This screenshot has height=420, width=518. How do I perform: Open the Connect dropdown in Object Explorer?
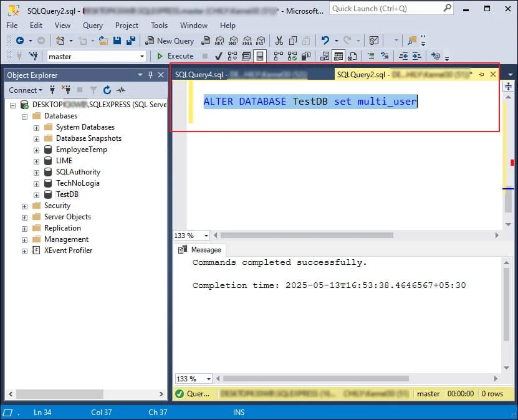point(26,90)
